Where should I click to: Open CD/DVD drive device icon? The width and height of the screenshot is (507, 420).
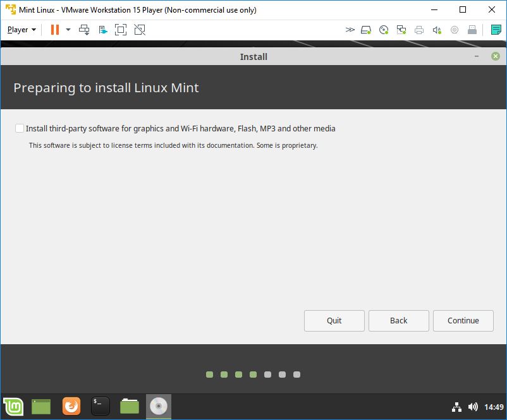(x=384, y=30)
